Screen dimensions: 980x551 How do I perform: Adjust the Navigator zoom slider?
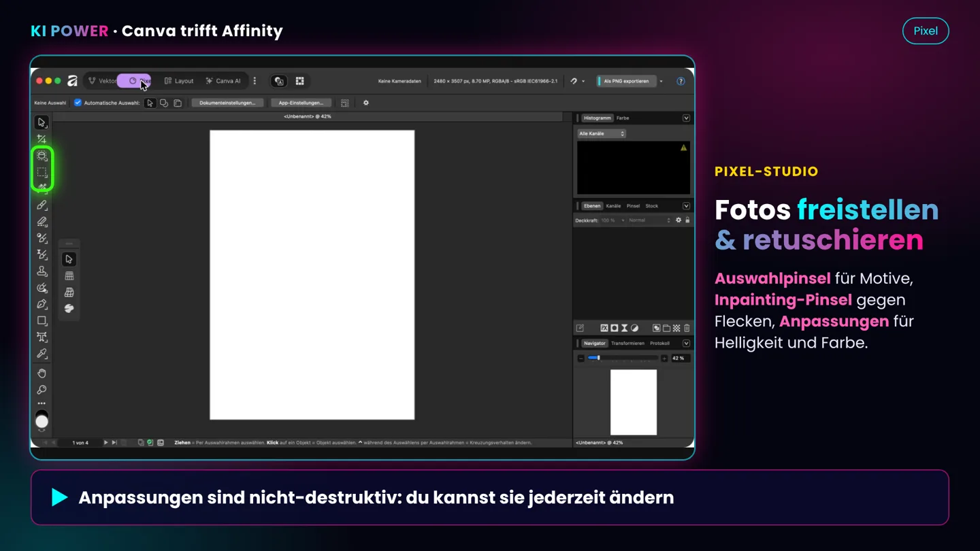point(623,358)
